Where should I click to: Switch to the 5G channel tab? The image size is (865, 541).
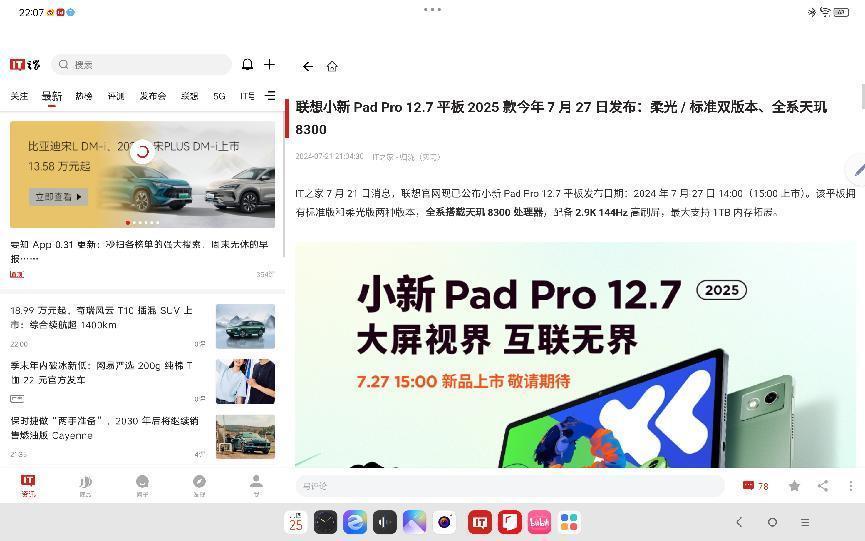coord(219,97)
